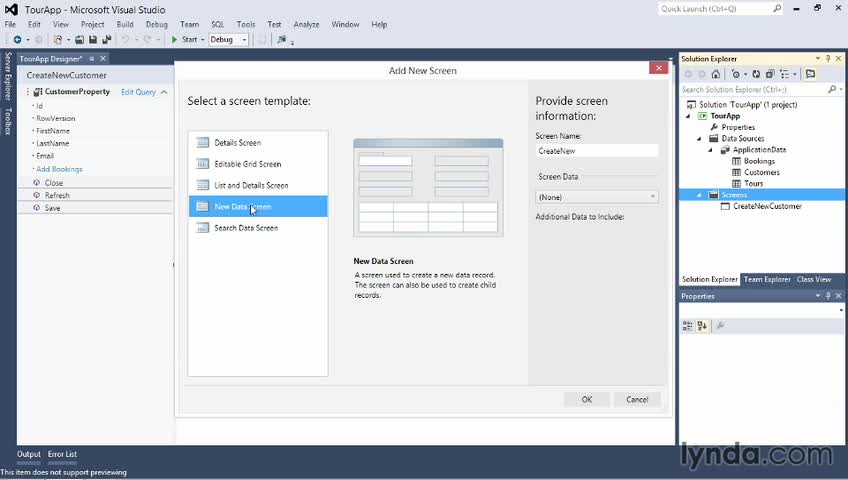Click the Details Screen template
Viewport: 848px width, 480px height.
coord(258,143)
